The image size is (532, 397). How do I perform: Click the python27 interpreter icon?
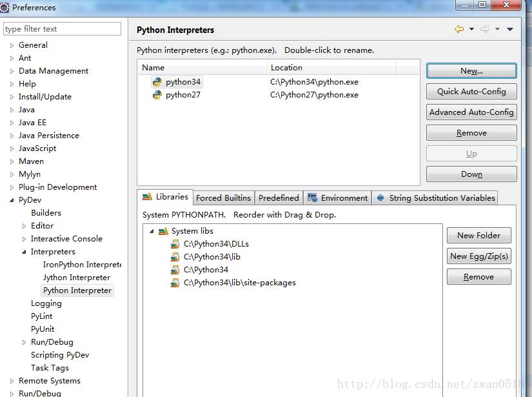[x=157, y=95]
